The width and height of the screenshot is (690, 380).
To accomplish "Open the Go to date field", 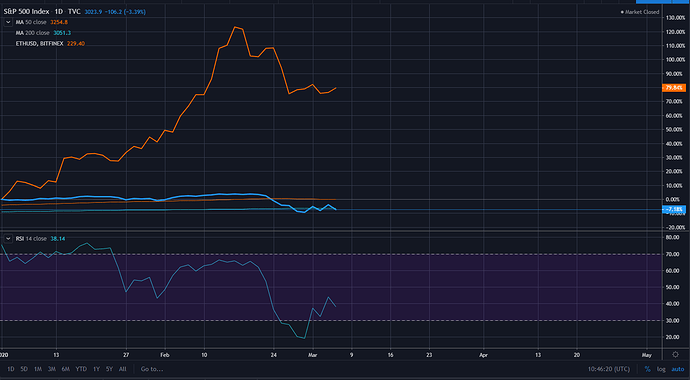I will click(152, 369).
